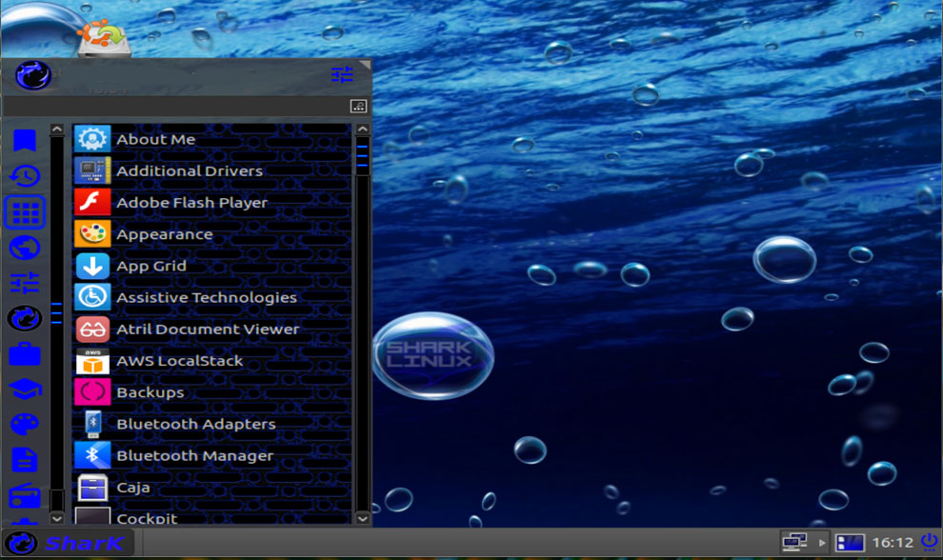
Task: Select the Favorites bookmark category
Action: pos(25,141)
